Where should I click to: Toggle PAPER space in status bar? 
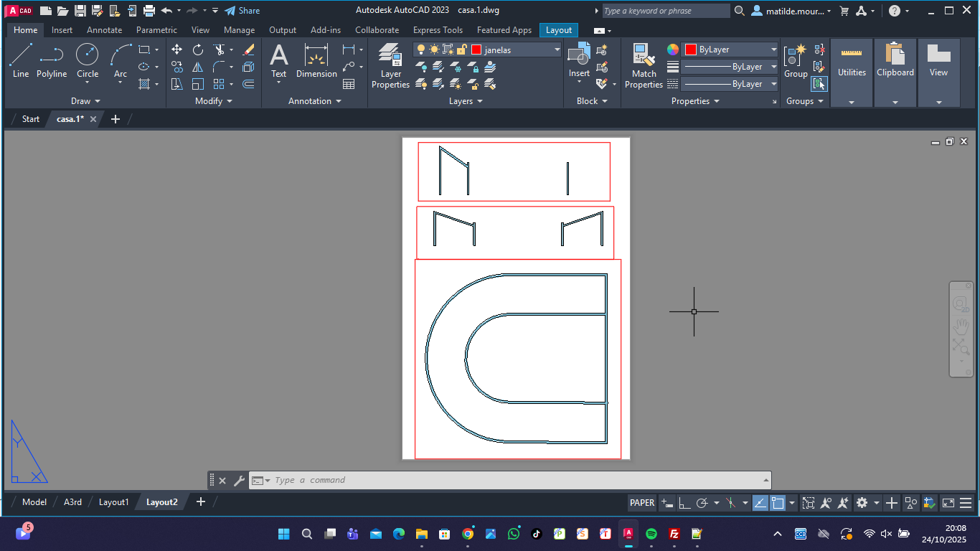[642, 503]
